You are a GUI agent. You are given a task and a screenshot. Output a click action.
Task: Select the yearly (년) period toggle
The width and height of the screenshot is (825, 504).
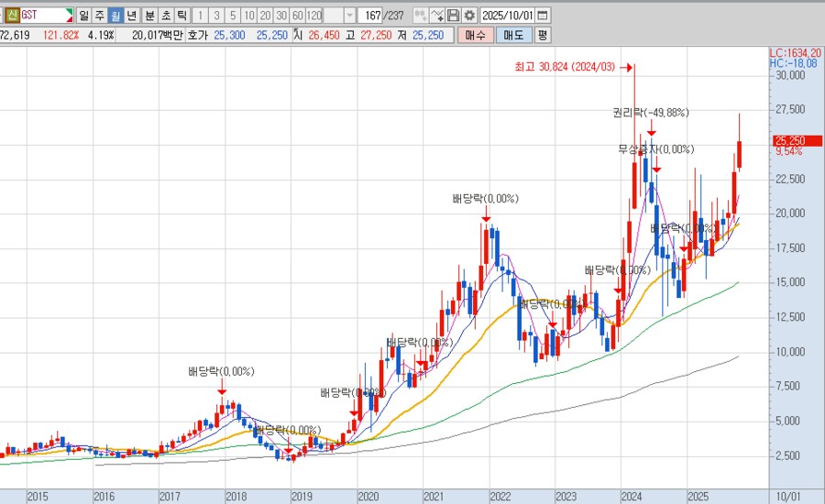pyautogui.click(x=131, y=16)
